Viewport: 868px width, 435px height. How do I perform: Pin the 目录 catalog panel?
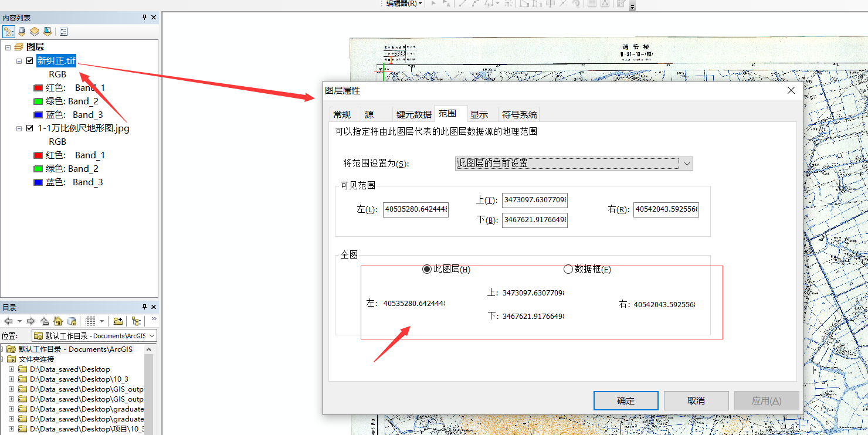pyautogui.click(x=145, y=307)
